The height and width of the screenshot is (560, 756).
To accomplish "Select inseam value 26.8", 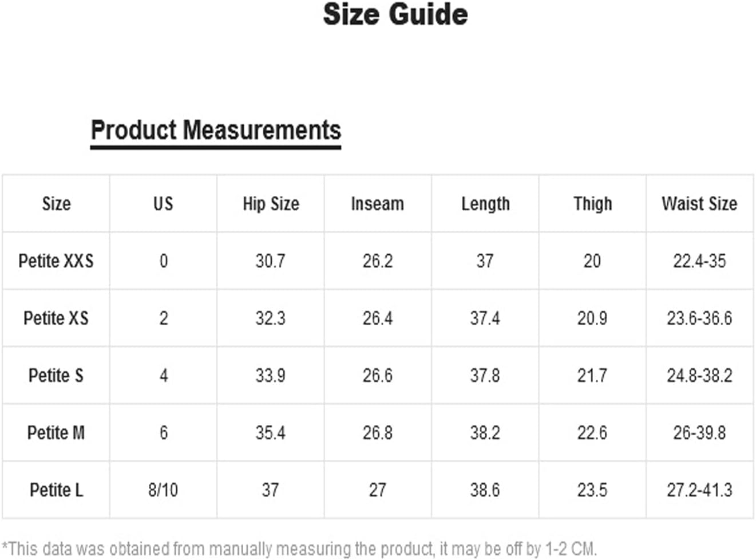I will click(x=378, y=433).
